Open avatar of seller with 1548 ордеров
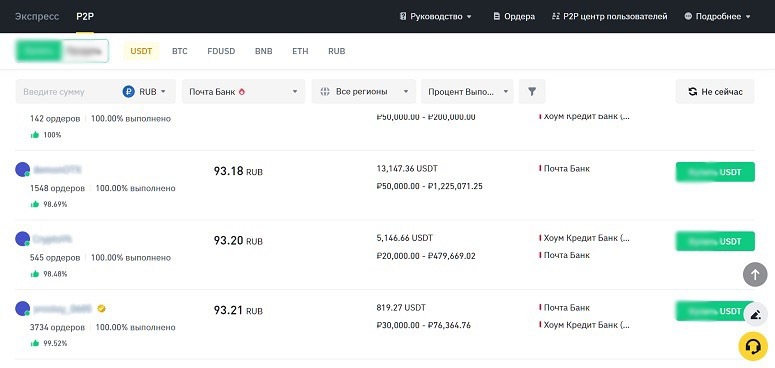The width and height of the screenshot is (775, 368). click(22, 169)
